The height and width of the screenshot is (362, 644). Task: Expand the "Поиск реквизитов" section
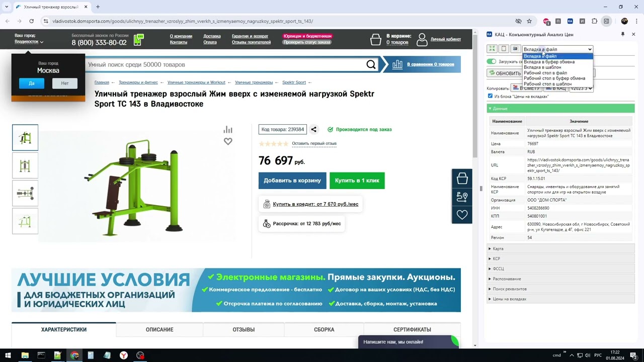(560, 289)
